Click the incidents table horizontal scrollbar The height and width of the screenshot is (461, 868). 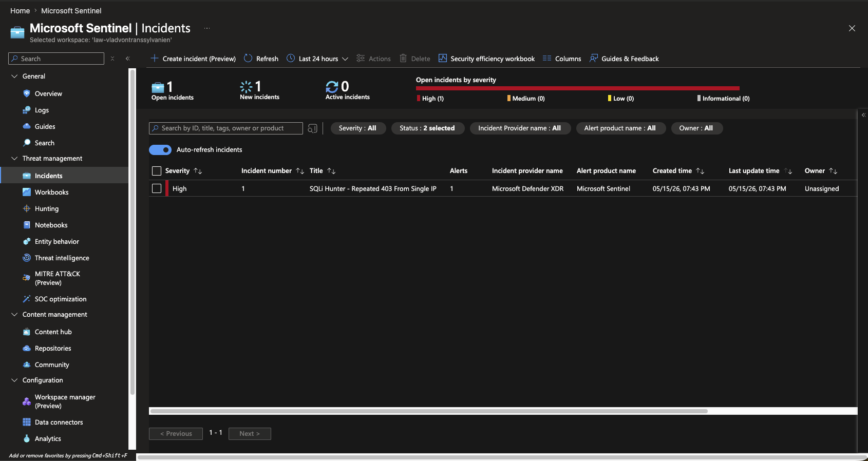tap(429, 411)
